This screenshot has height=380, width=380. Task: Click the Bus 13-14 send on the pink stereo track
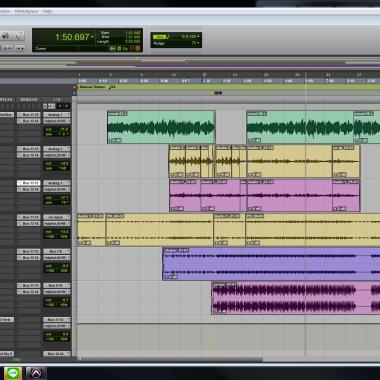pyautogui.click(x=29, y=292)
